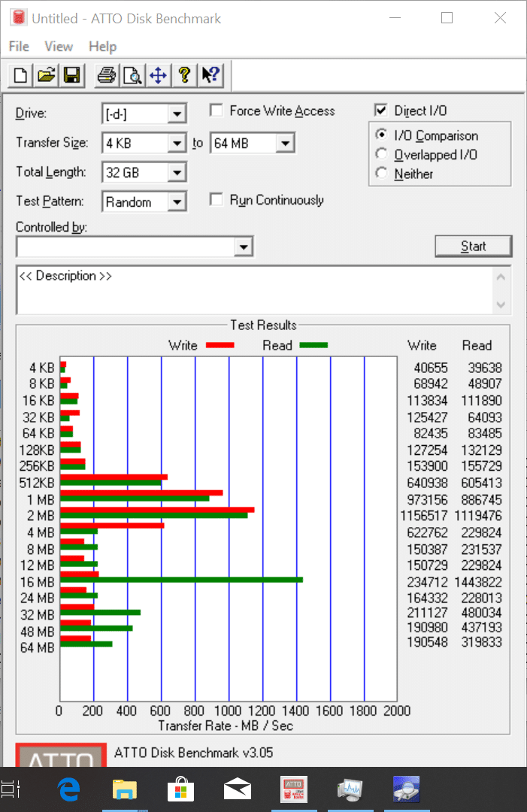The height and width of the screenshot is (812, 527).
Task: Print results with the printer icon
Action: pyautogui.click(x=107, y=75)
